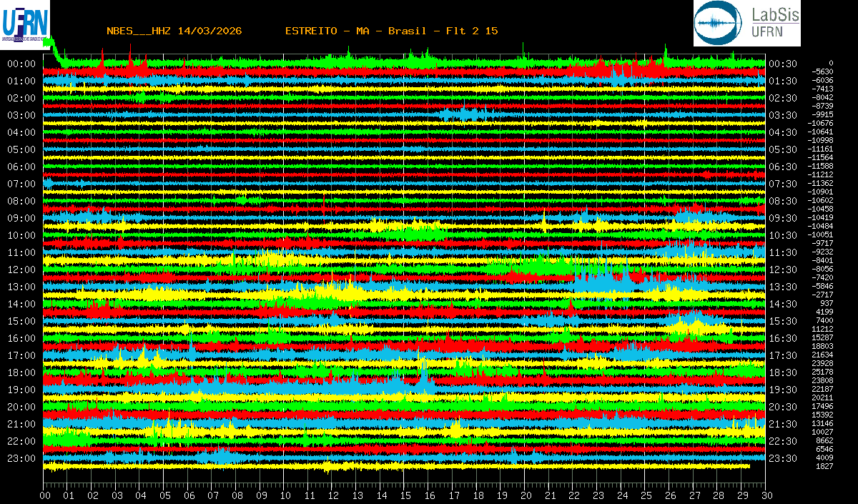Image resolution: width=858 pixels, height=504 pixels.
Task: Click the amplitude value 1827 at bottom right
Action: 824,466
